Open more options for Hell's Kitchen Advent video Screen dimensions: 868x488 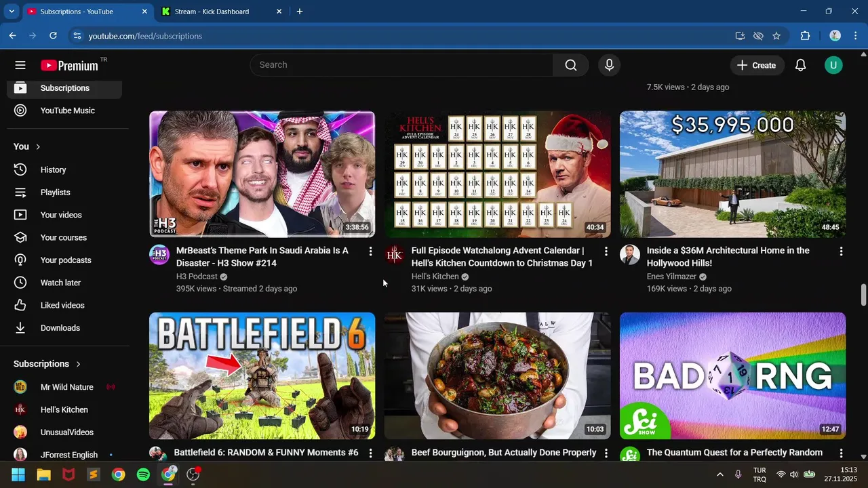(x=606, y=251)
